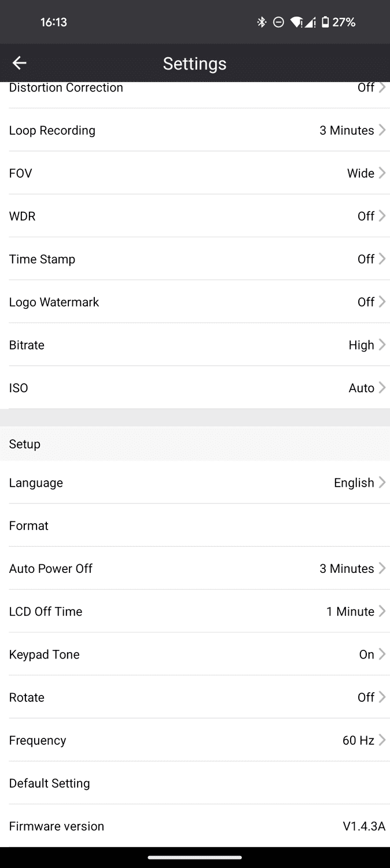Tap Default Setting to reset
390x868 pixels.
coord(50,783)
